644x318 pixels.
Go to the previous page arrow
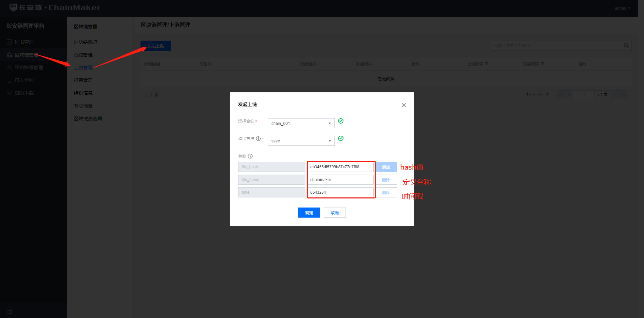pyautogui.click(x=569, y=95)
